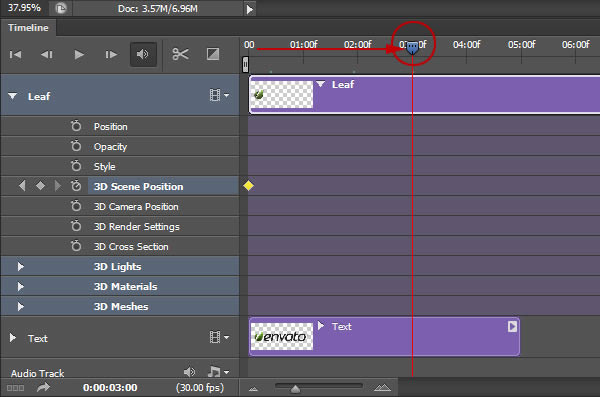Screen dimensions: 600x397
Task: Go to first frame button
Action: click(x=15, y=55)
